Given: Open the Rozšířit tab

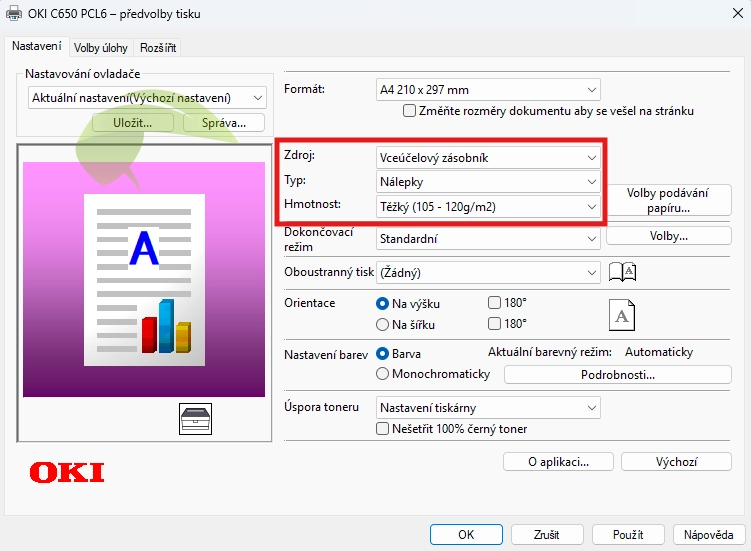Looking at the screenshot, I should [158, 47].
